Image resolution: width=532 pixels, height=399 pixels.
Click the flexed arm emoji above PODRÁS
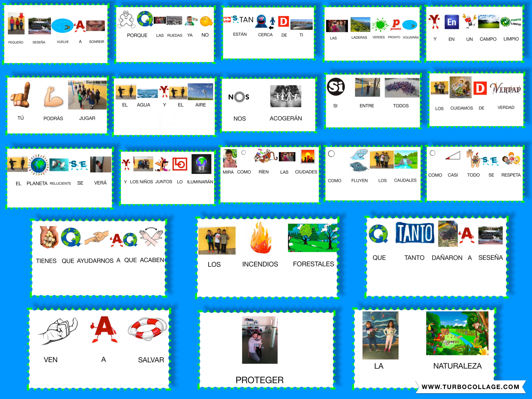click(x=53, y=97)
